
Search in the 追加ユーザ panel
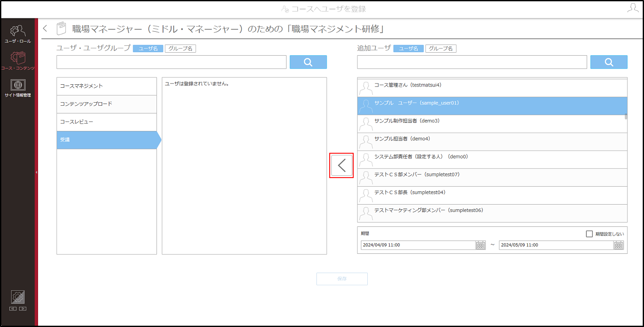[609, 62]
